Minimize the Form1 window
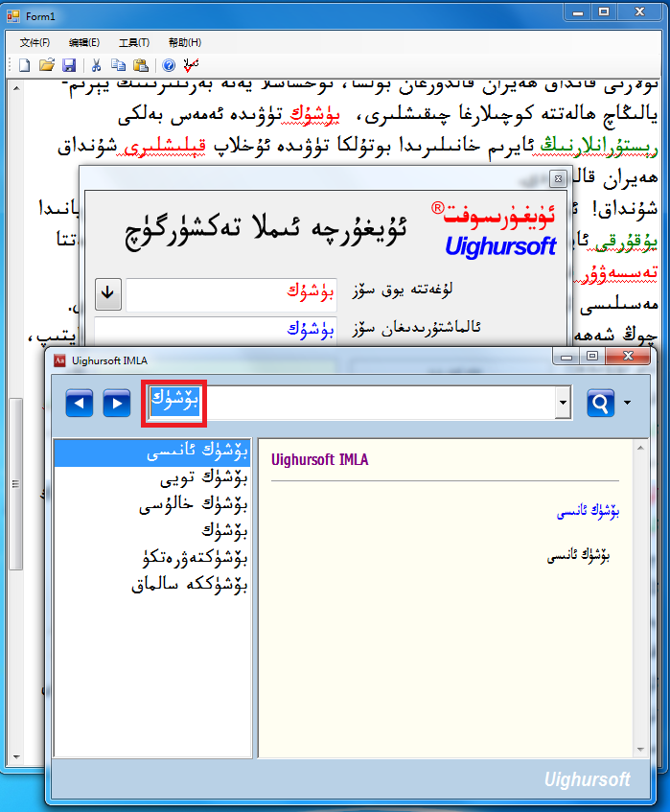 578,12
